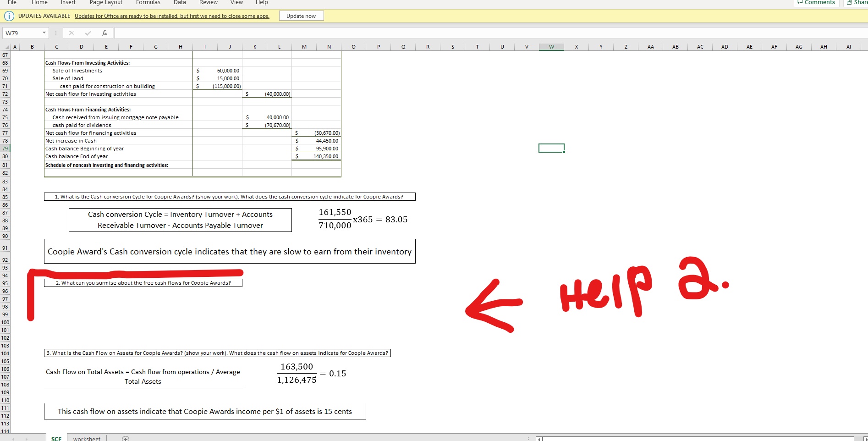Click the updates info icon

point(9,16)
